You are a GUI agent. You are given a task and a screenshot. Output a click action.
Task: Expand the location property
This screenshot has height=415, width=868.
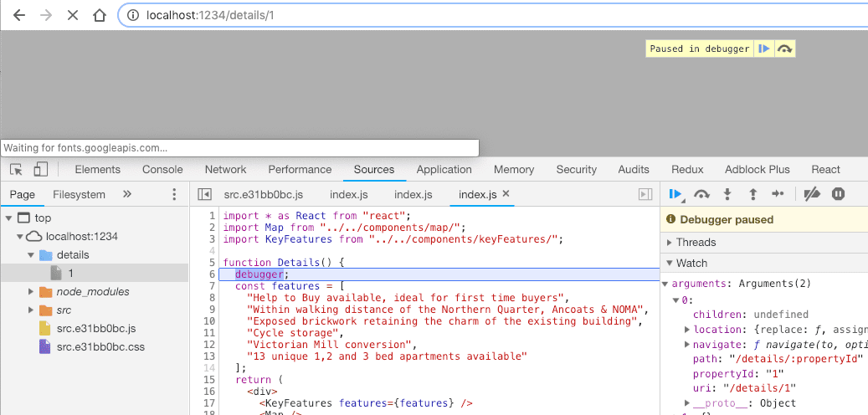click(x=687, y=330)
